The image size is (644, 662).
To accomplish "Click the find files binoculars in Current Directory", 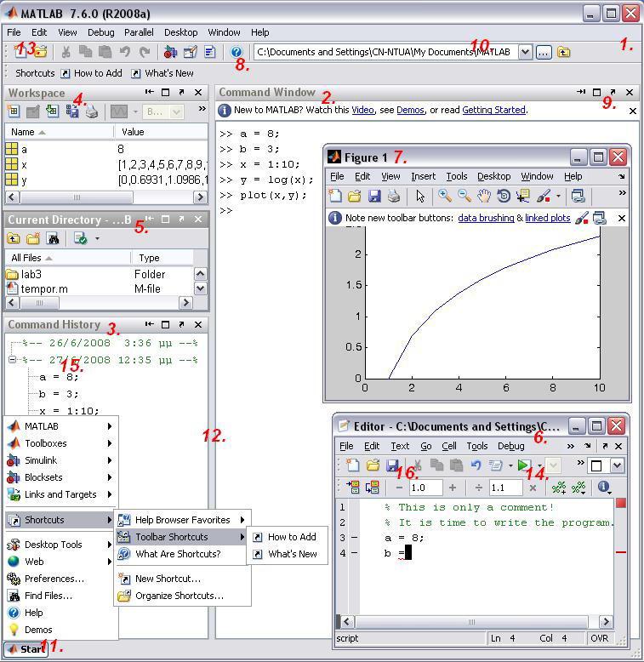I will pyautogui.click(x=54, y=238).
